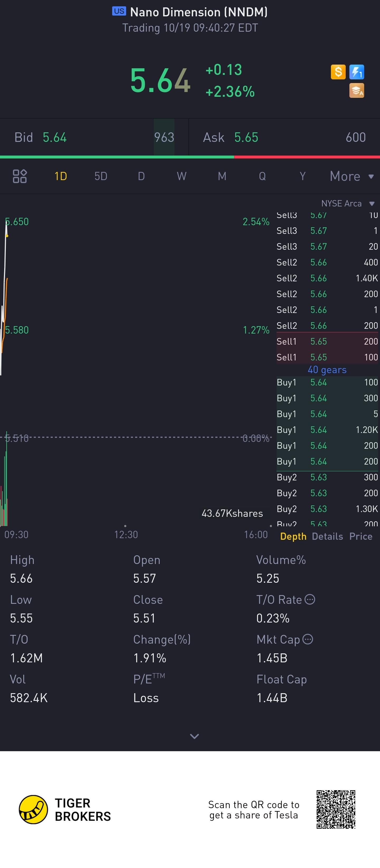Viewport: 380px width, 868px height.
Task: Tap the Ask 5.65 quote
Action: pos(284,137)
